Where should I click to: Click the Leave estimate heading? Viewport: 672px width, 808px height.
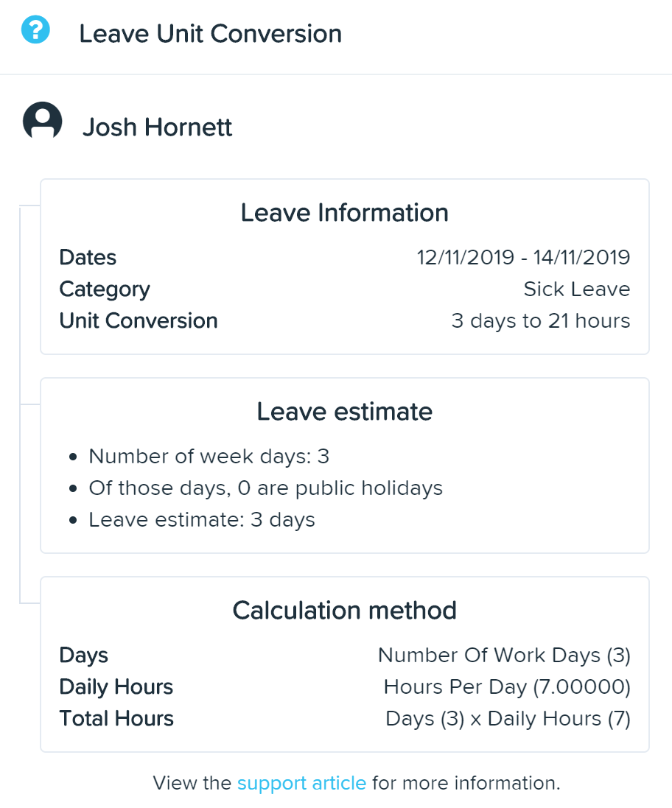(x=345, y=412)
